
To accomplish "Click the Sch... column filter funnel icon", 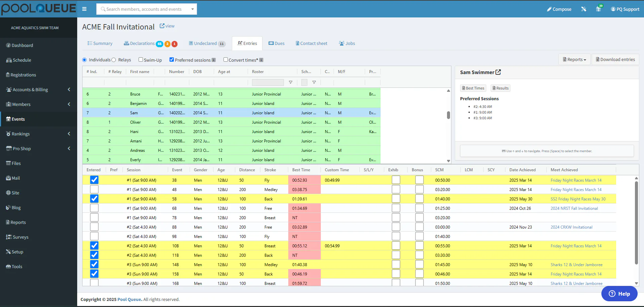I will (x=314, y=82).
